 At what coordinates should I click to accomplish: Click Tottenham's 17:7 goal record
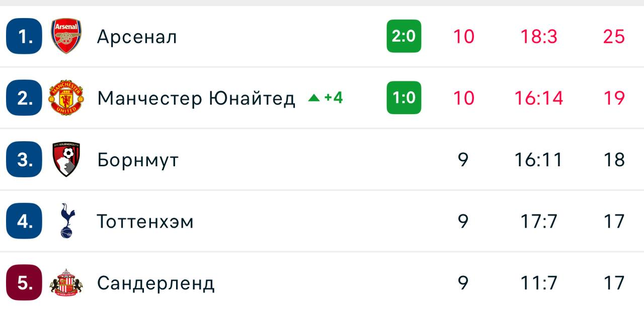(538, 221)
